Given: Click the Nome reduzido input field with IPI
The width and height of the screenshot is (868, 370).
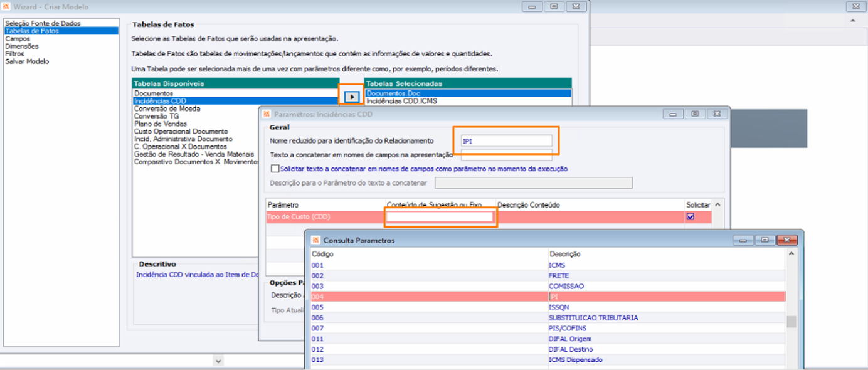Looking at the screenshot, I should pyautogui.click(x=507, y=141).
